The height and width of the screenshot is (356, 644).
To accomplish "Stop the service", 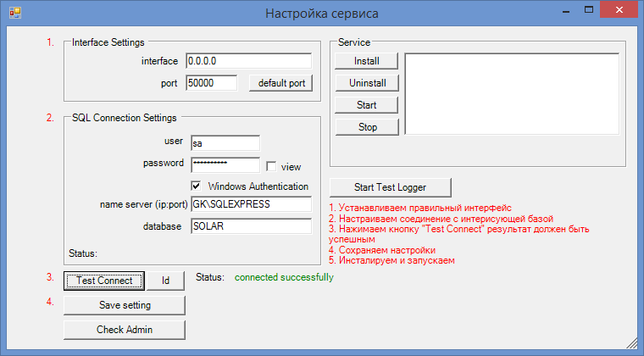I will click(x=366, y=127).
